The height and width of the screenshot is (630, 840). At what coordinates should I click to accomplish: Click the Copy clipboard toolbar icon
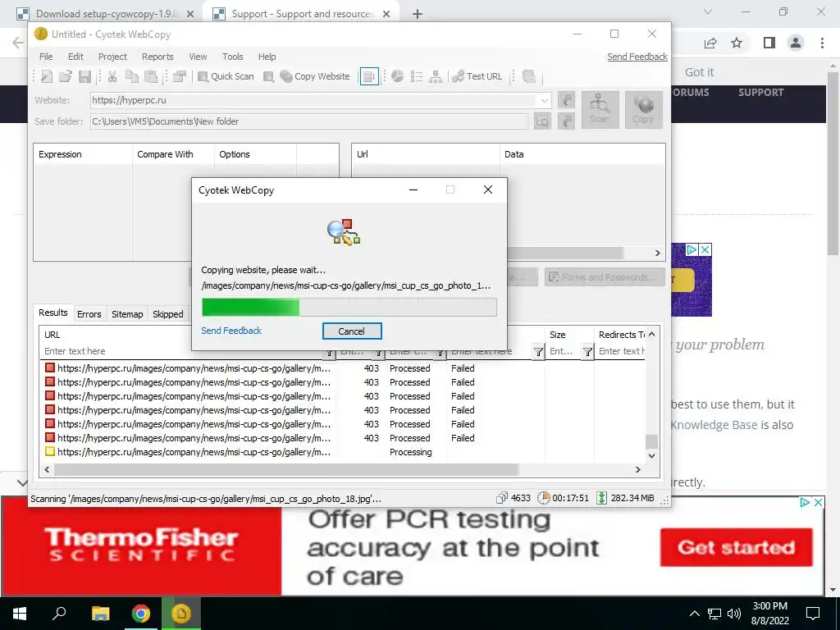(x=132, y=76)
